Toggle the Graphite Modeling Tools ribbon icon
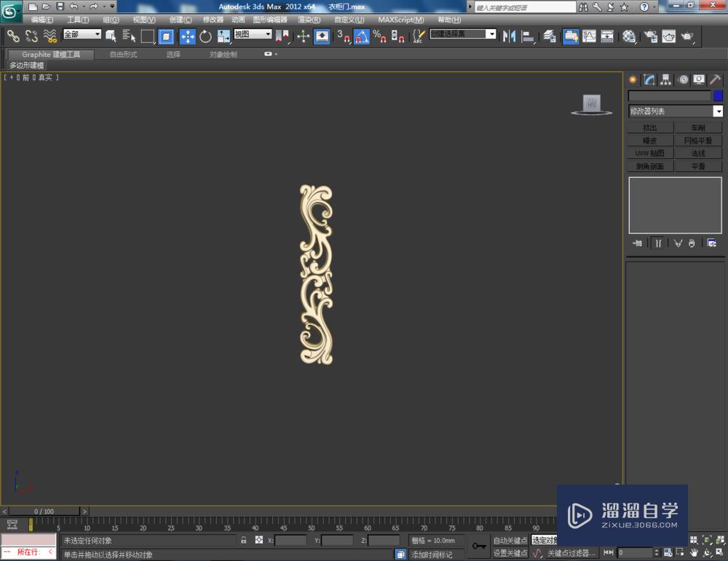728x561 pixels. click(571, 36)
